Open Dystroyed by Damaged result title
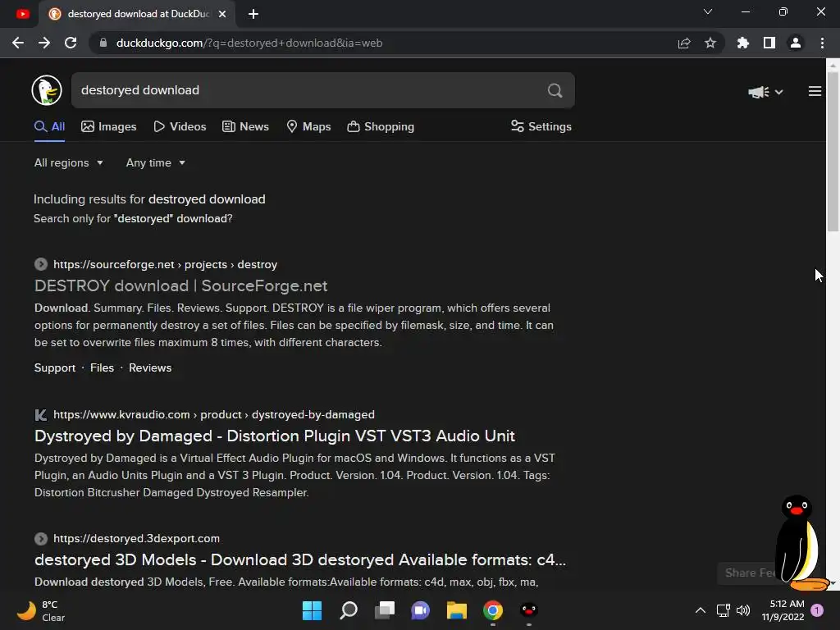Screen dimensions: 840x630 pyautogui.click(x=275, y=436)
